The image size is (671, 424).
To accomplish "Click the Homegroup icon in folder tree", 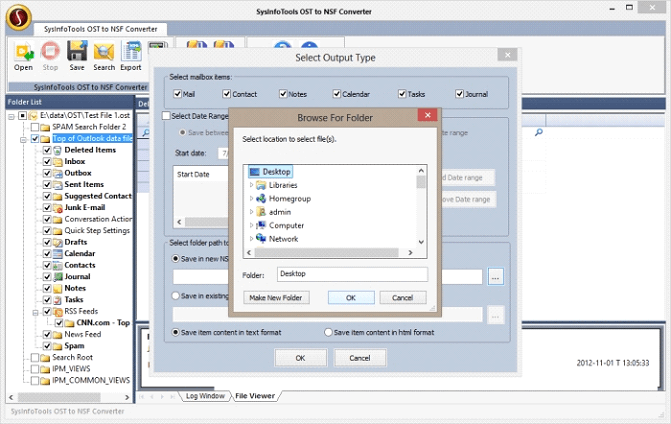I will (x=261, y=199).
